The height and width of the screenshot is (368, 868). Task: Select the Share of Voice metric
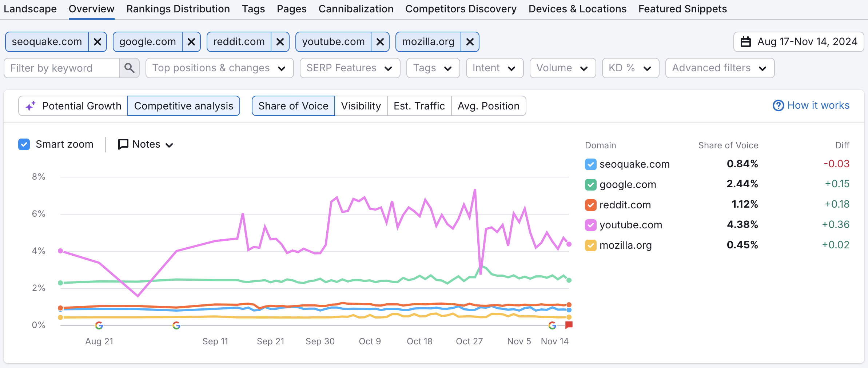[293, 106]
